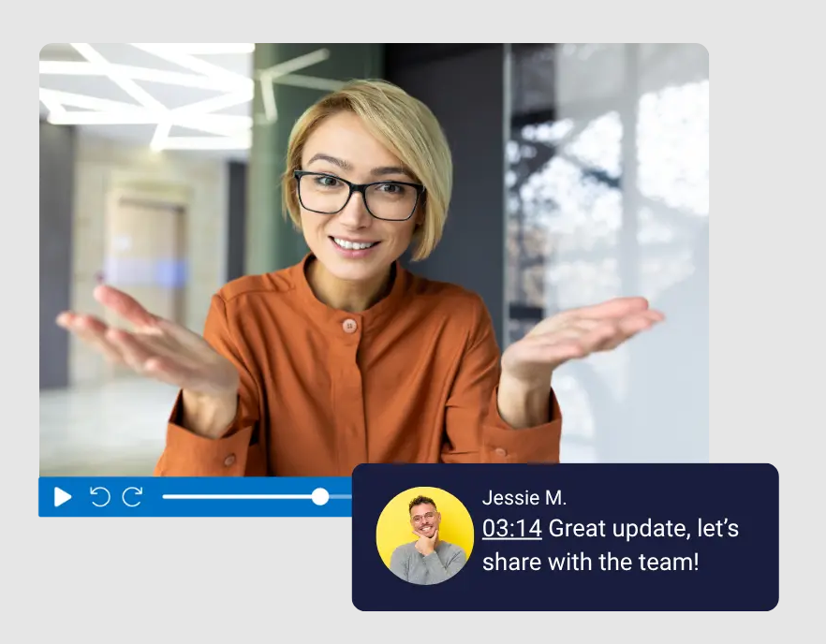Click the words 'share with the team!'

click(590, 563)
